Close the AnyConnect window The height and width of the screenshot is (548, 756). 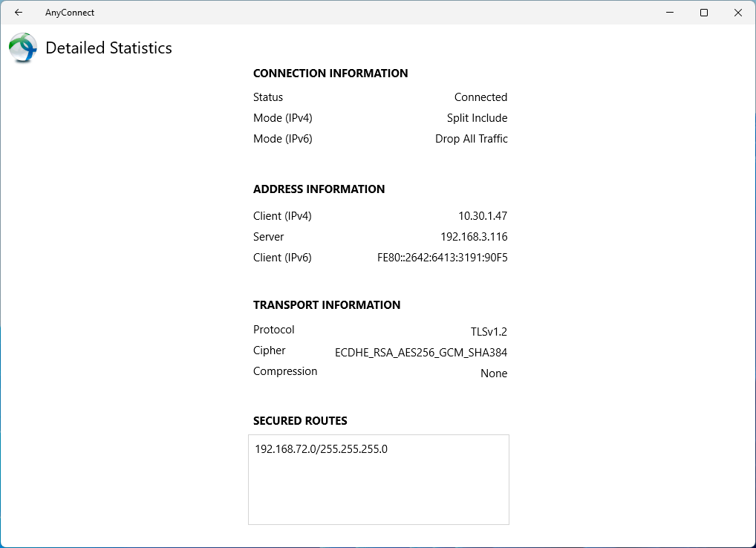click(x=738, y=13)
